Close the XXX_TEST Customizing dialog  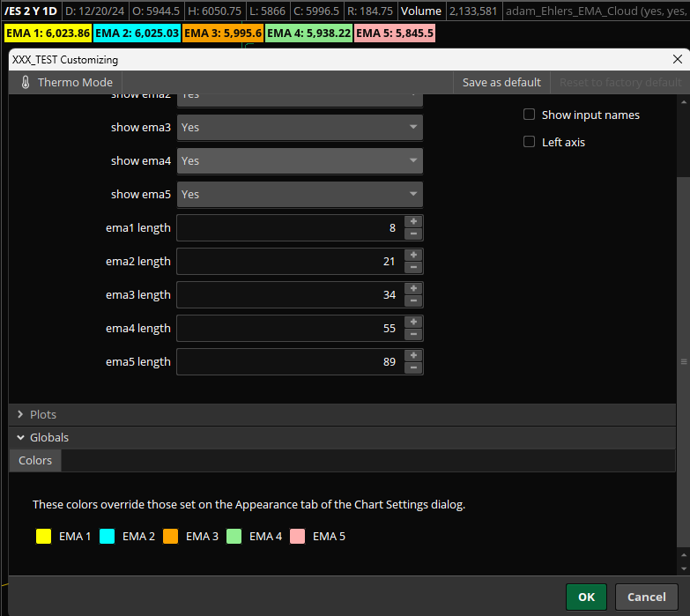677,60
